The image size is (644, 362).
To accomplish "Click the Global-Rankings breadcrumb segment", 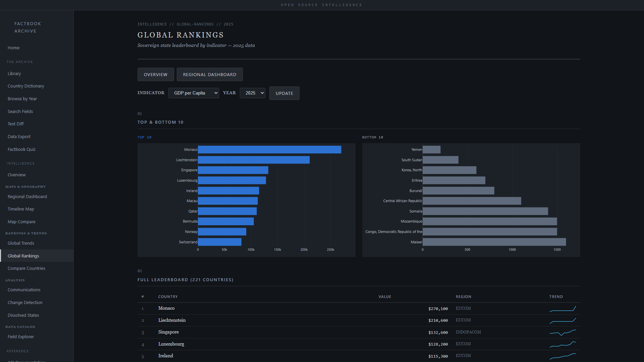I will tap(195, 24).
